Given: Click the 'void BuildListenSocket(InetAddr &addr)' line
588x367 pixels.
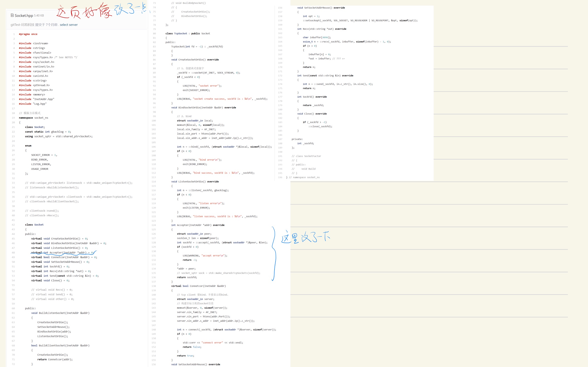Looking at the screenshot, I should click(x=60, y=313).
